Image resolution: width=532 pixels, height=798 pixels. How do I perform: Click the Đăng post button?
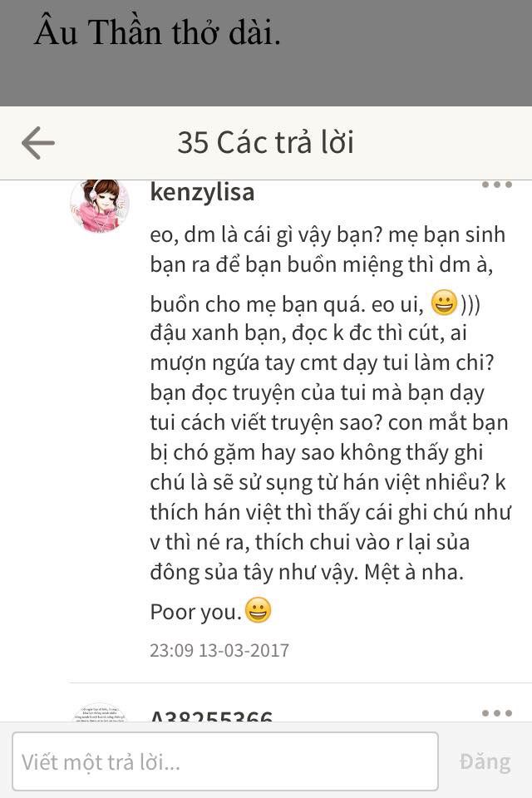[x=485, y=762]
